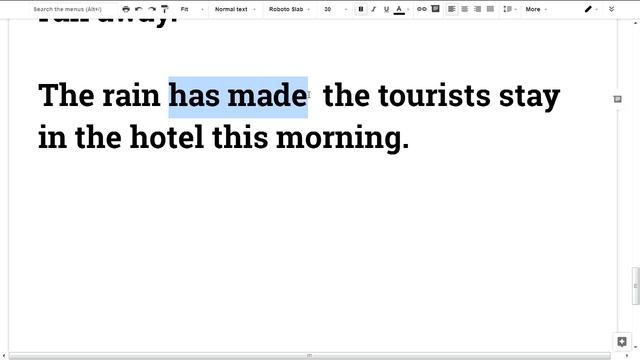Print the document with the printer icon
This screenshot has height=360, width=640.
tap(126, 9)
